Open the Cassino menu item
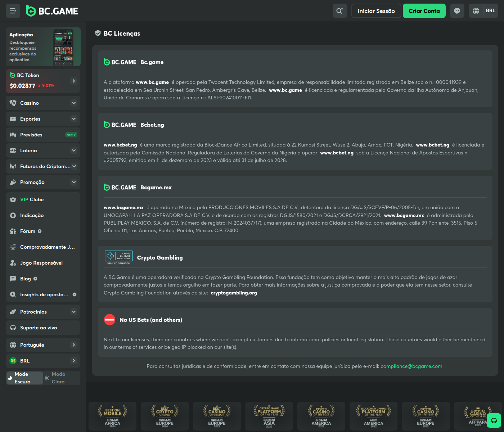 click(43, 103)
